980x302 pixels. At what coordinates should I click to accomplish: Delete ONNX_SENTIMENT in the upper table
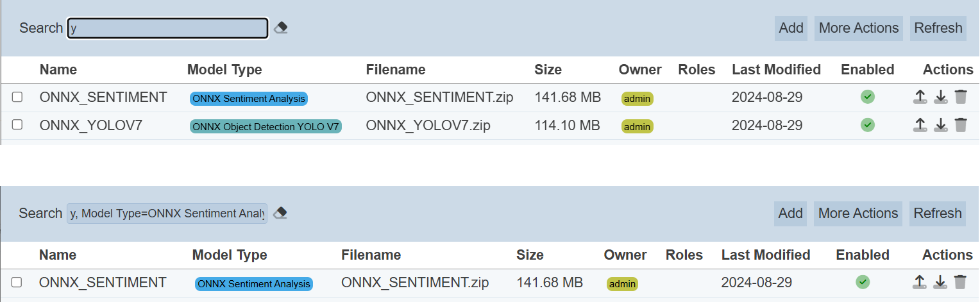tap(960, 97)
